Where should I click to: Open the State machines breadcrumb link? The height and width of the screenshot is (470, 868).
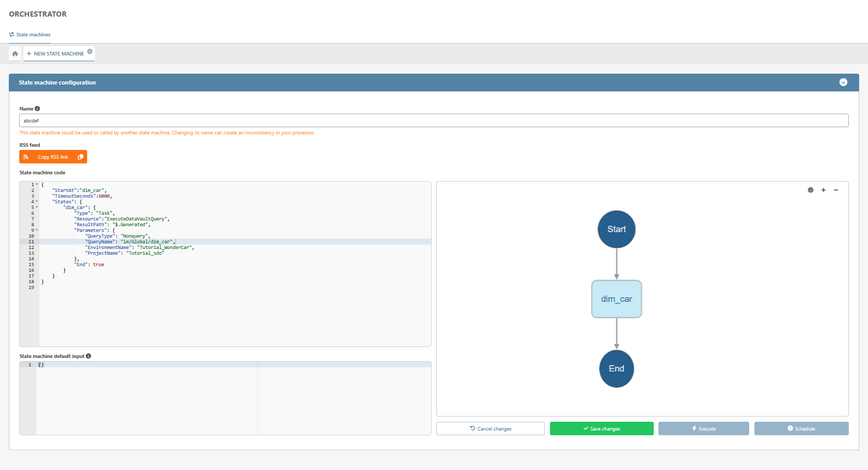(x=33, y=35)
